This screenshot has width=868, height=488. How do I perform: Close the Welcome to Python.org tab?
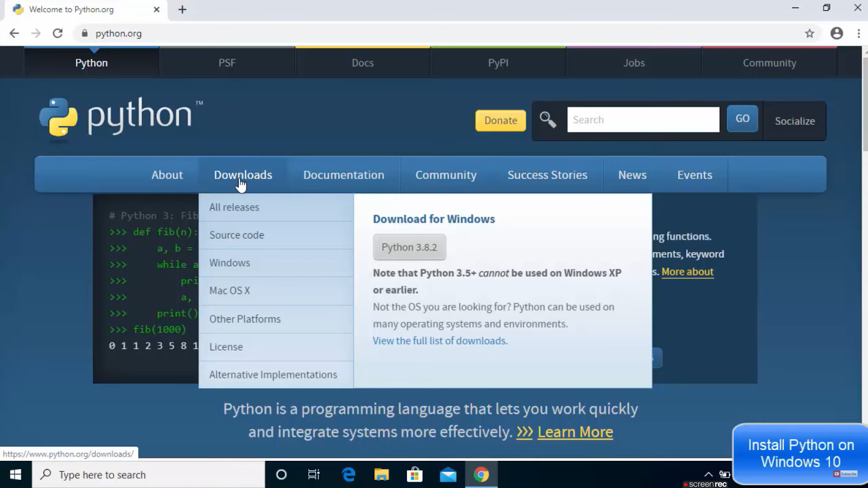click(x=156, y=10)
